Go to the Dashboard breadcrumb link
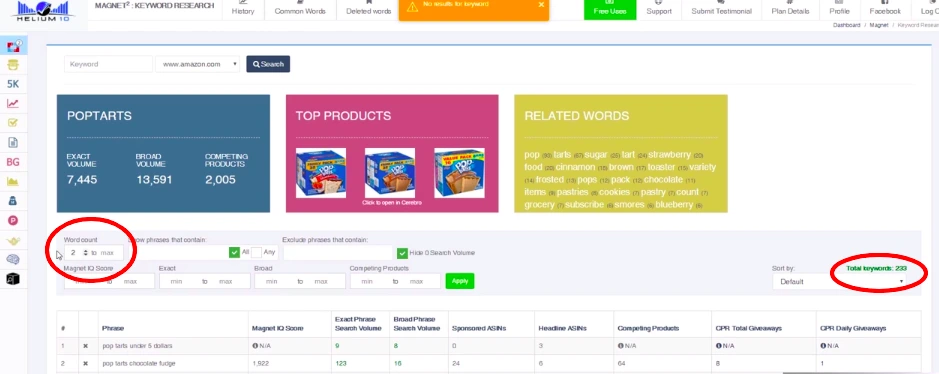This screenshot has width=939, height=374. click(847, 25)
